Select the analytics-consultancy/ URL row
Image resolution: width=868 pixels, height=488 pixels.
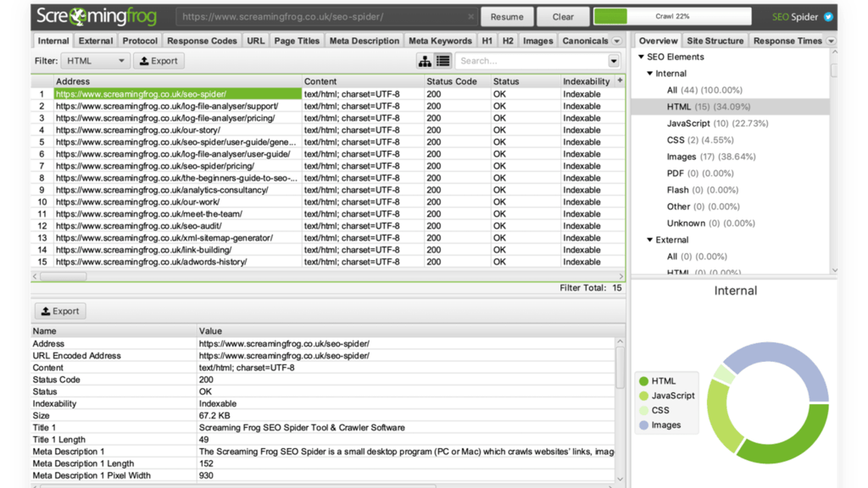[x=328, y=190]
